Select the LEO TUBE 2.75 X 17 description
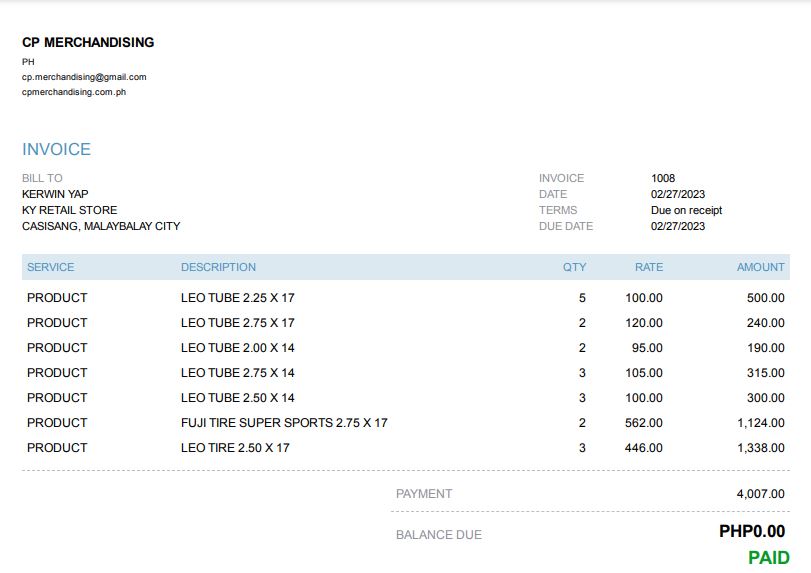This screenshot has width=811, height=573. [x=237, y=323]
